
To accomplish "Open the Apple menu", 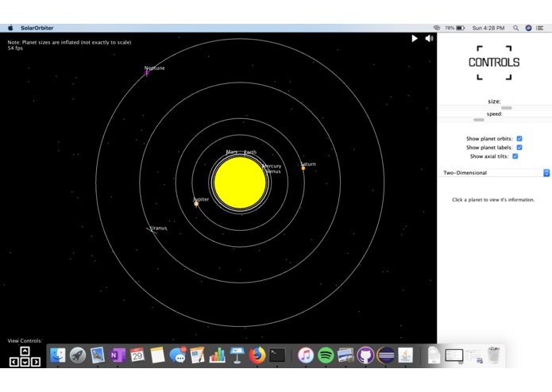I will [x=10, y=28].
